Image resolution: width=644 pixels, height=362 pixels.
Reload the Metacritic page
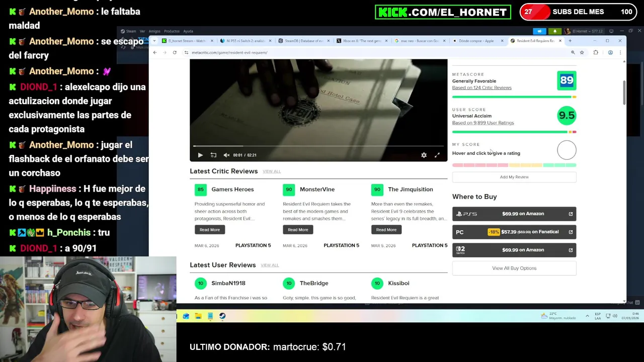(175, 52)
